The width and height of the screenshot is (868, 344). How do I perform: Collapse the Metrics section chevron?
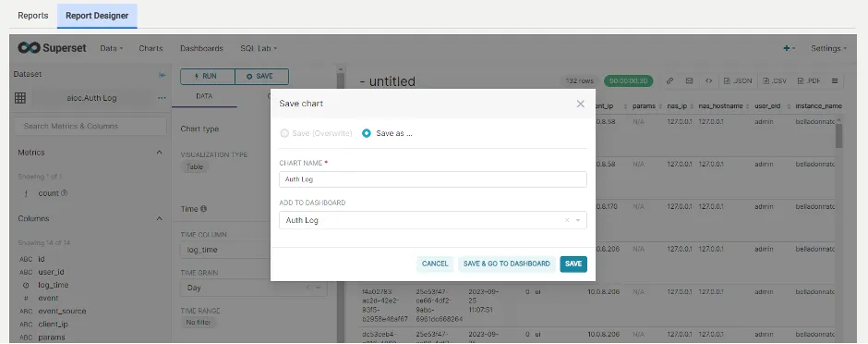pyautogui.click(x=160, y=153)
